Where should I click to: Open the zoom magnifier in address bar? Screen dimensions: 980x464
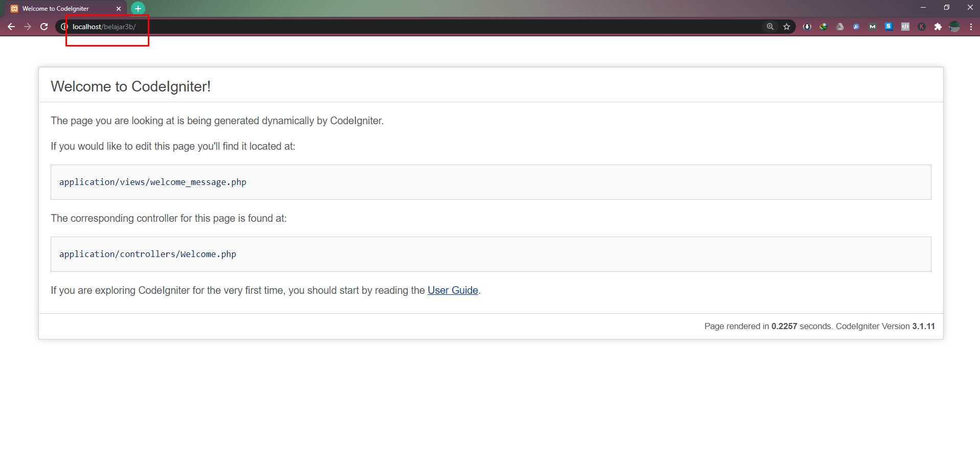click(770, 27)
